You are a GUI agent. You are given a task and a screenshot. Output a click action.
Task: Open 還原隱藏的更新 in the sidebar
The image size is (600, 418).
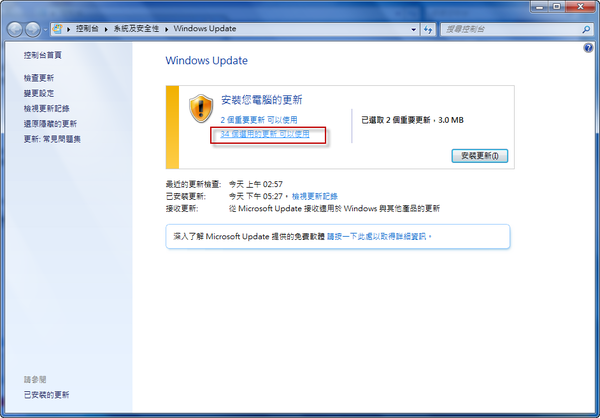coord(50,124)
